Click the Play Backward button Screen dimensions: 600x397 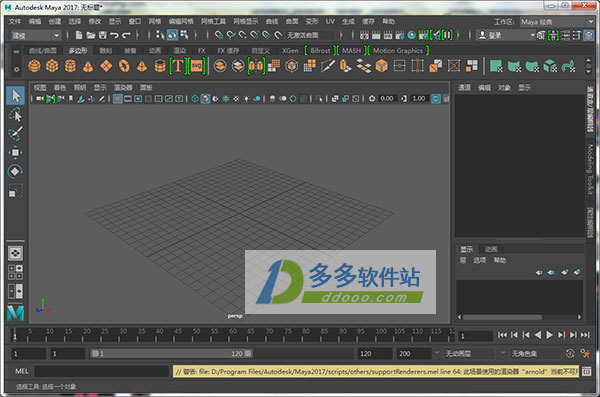538,335
